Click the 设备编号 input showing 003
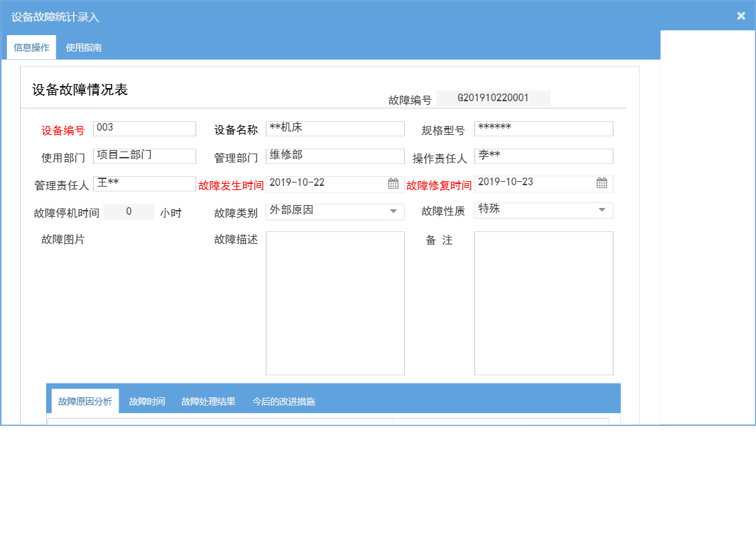The image size is (756, 535). click(145, 128)
